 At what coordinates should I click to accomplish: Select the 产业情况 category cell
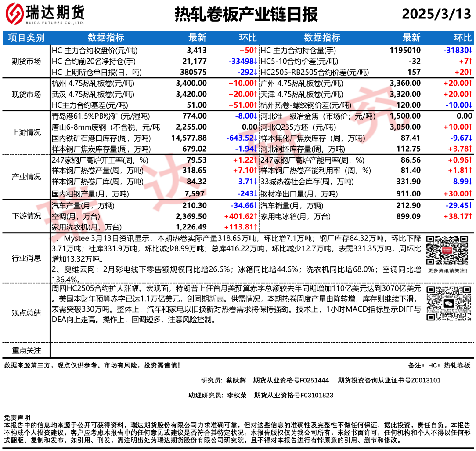pos(26,177)
